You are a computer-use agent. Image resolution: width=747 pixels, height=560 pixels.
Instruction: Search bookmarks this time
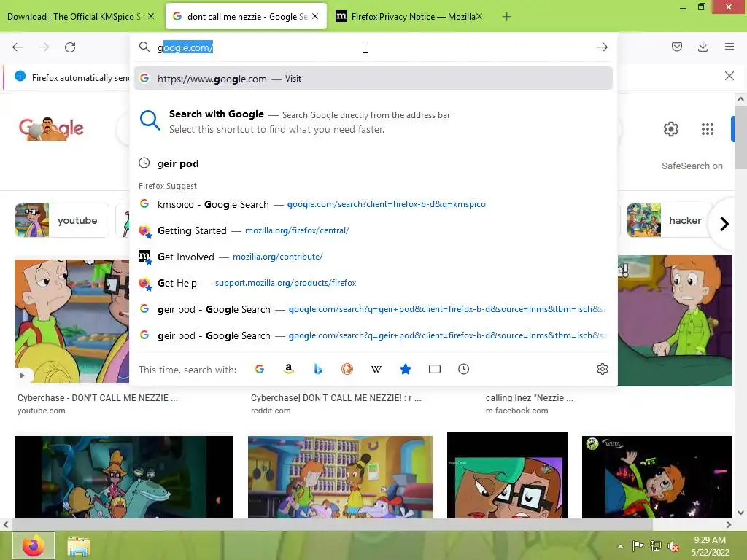pyautogui.click(x=406, y=369)
